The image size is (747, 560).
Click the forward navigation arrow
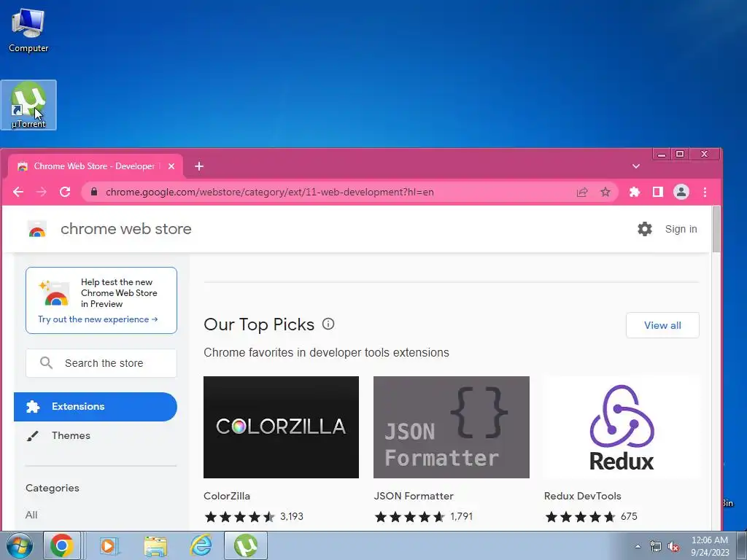click(x=42, y=192)
